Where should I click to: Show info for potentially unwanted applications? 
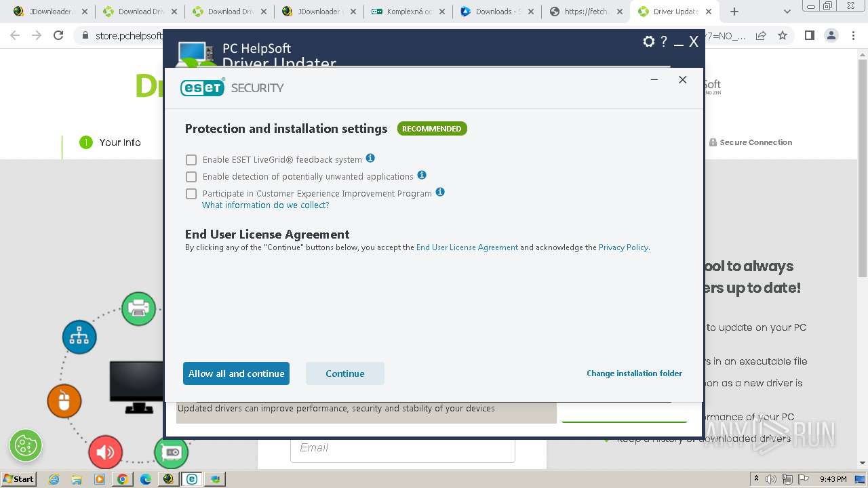(422, 175)
